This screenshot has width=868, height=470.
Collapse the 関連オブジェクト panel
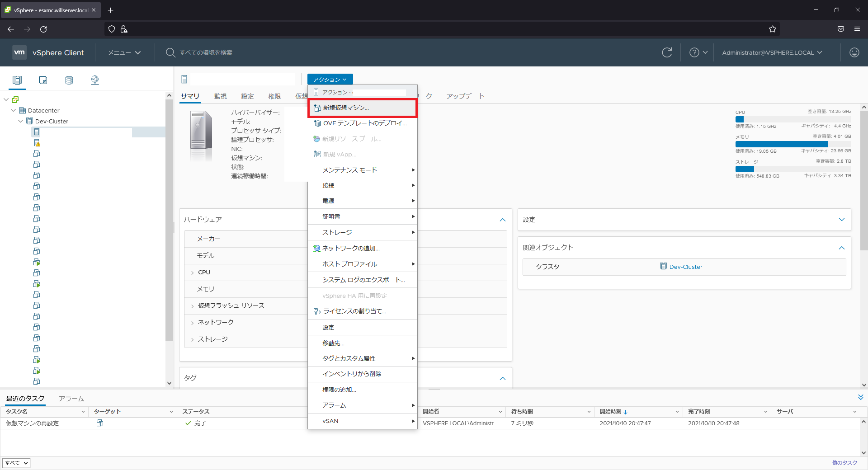(841, 248)
